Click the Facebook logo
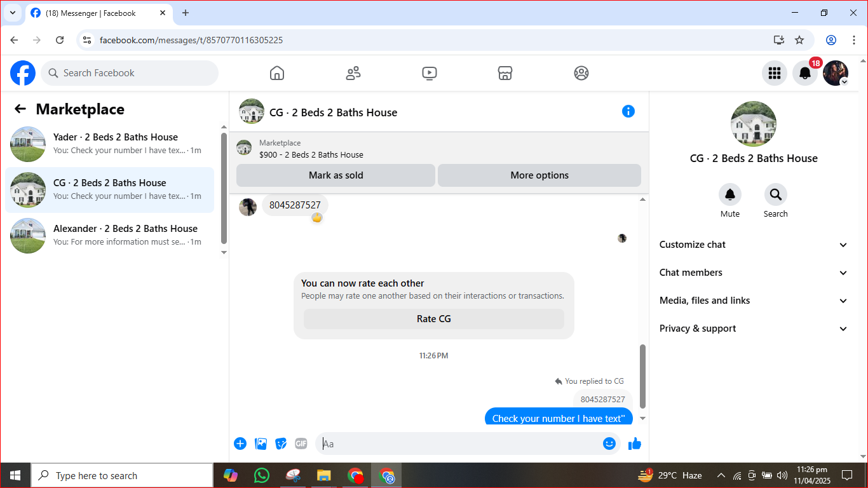868x488 pixels. click(x=23, y=73)
